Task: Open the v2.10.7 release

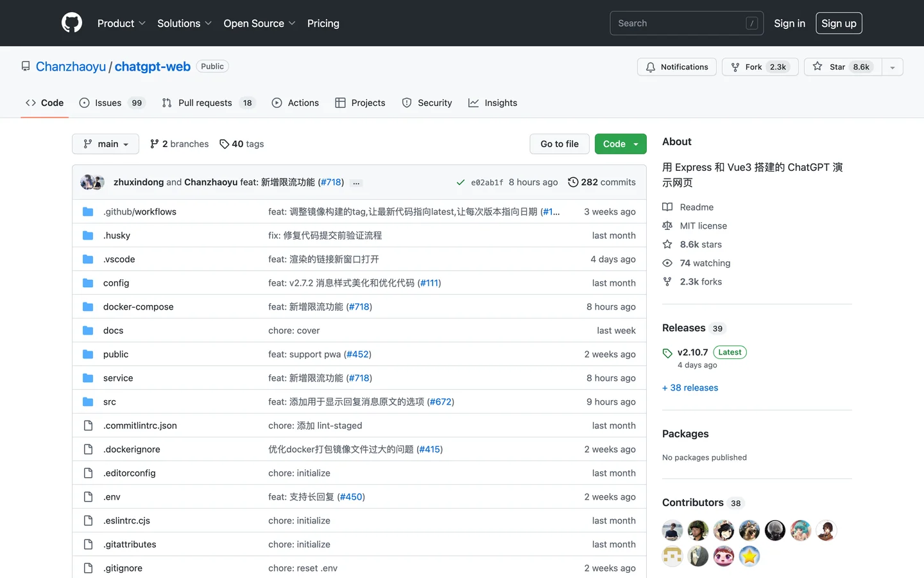Action: tap(692, 353)
